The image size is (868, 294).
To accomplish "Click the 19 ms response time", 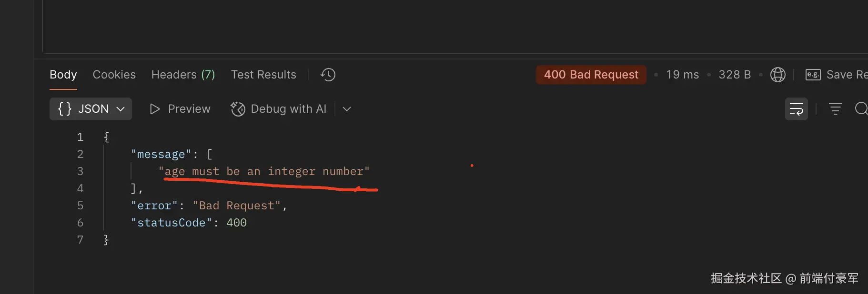I will [x=682, y=75].
